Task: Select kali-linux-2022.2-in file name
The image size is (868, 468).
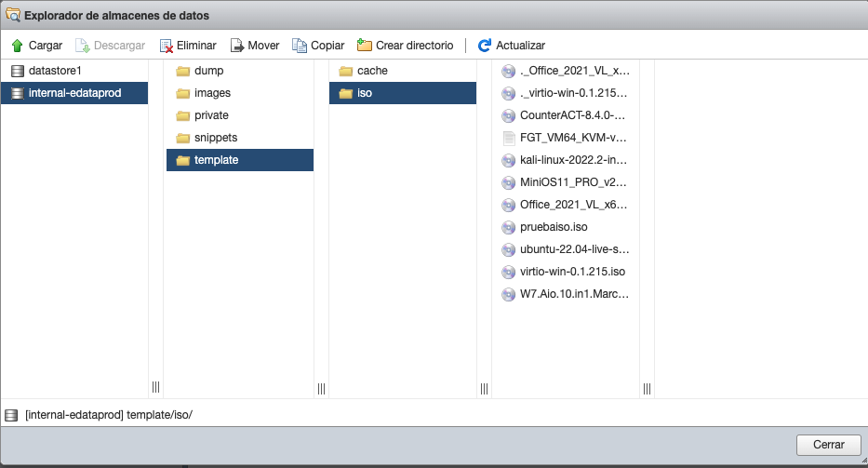Action: pos(573,160)
